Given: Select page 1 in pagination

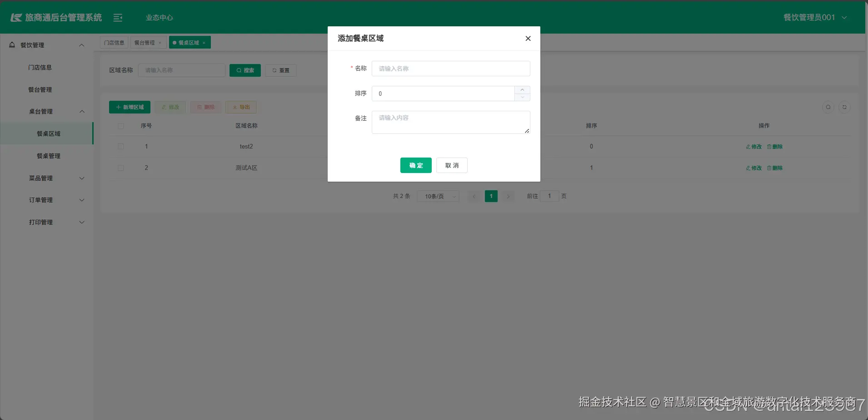Looking at the screenshot, I should [x=491, y=196].
